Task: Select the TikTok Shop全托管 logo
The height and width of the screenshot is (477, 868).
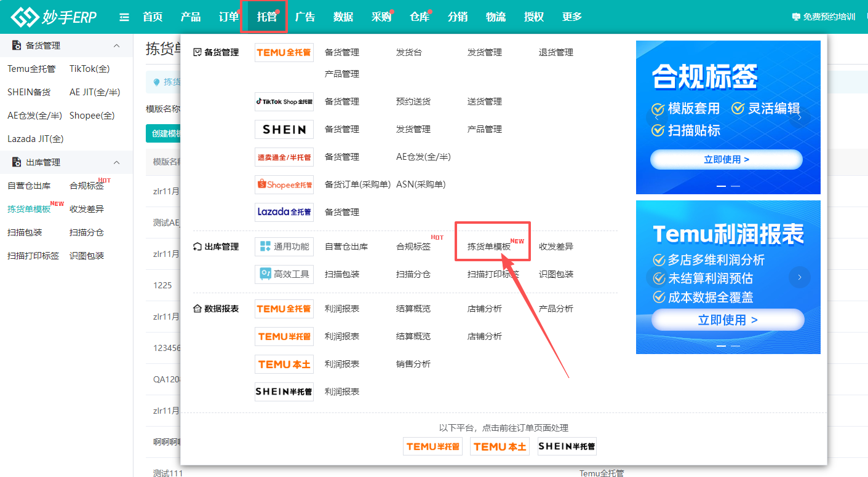Action: click(284, 101)
